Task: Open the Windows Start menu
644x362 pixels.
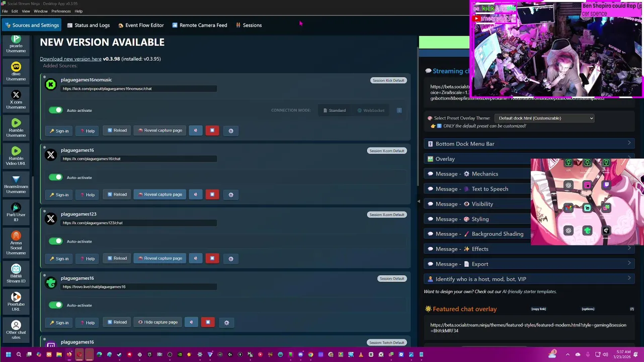Action: pos(8,354)
